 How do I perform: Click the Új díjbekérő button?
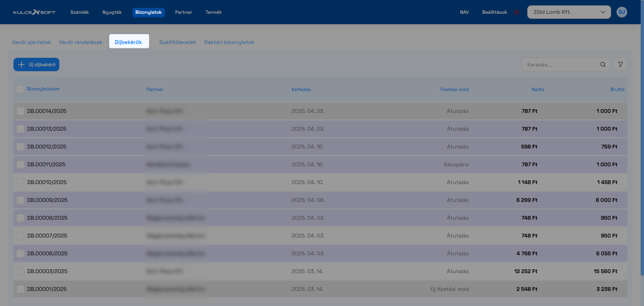(x=36, y=64)
